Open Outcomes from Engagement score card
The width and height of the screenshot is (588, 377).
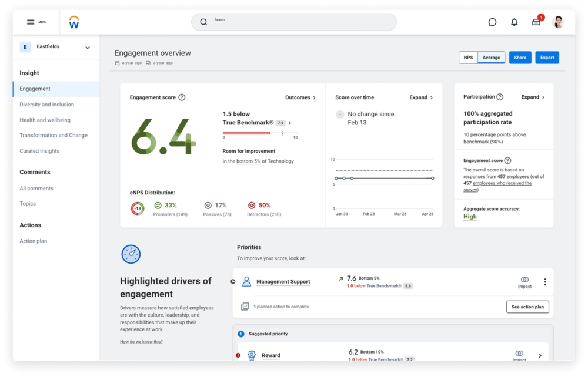(300, 97)
